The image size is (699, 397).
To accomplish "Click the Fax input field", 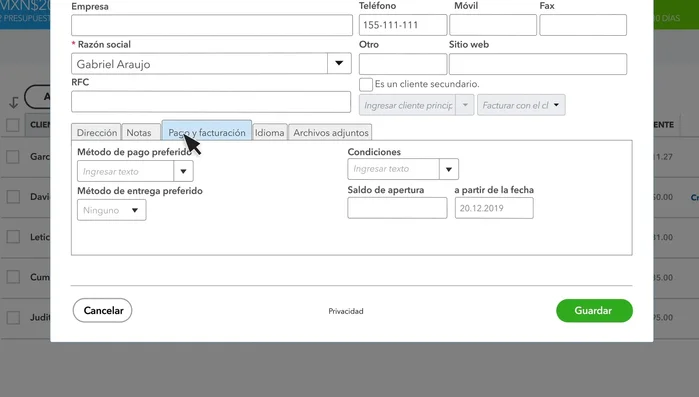I will tap(583, 25).
